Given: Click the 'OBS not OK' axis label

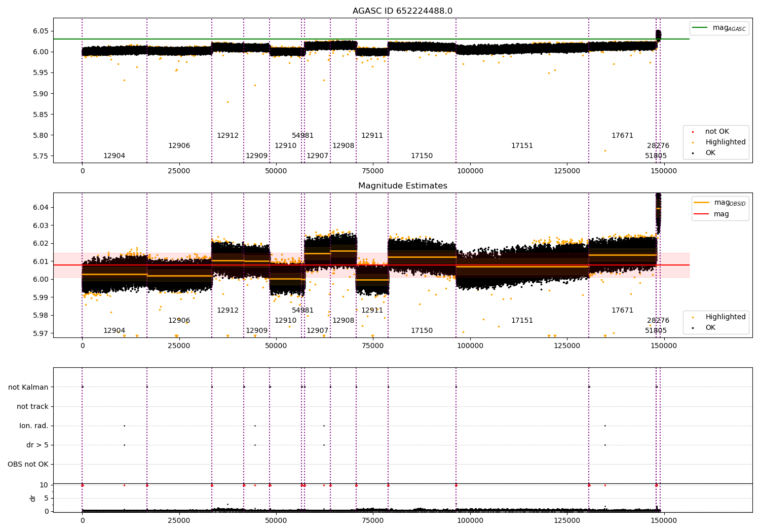Looking at the screenshot, I should tap(28, 464).
